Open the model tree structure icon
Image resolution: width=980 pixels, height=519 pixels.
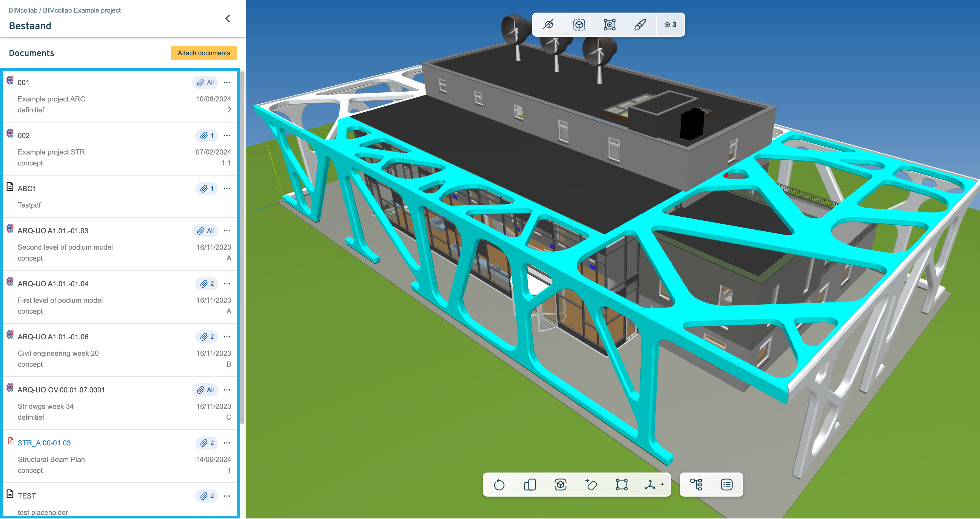(x=696, y=485)
